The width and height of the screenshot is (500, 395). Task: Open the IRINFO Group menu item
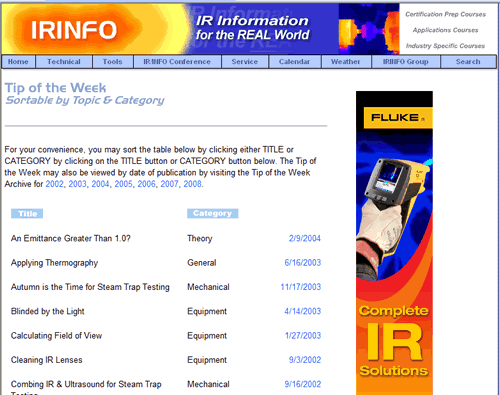tap(406, 62)
